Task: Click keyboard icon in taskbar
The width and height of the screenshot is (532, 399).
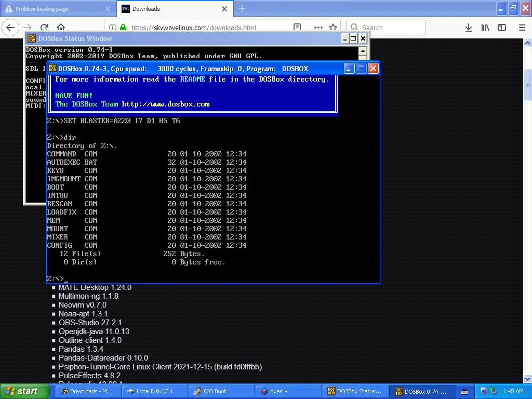Action: pyautogui.click(x=464, y=392)
